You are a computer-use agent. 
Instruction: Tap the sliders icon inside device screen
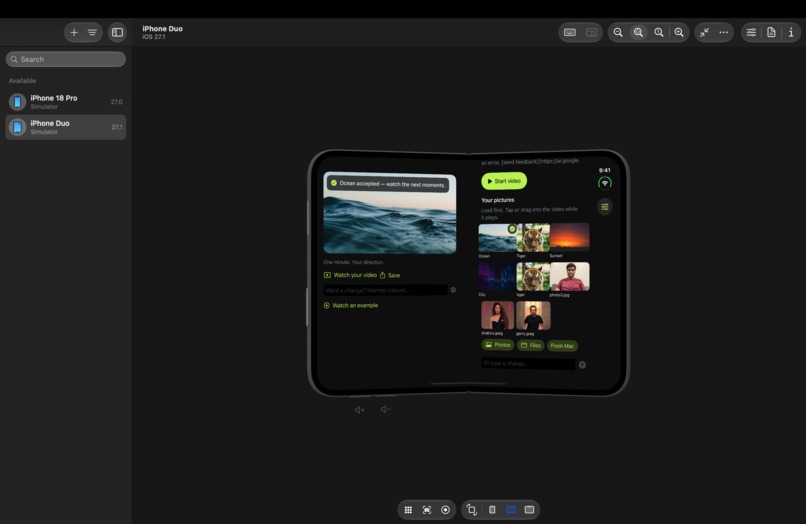604,207
